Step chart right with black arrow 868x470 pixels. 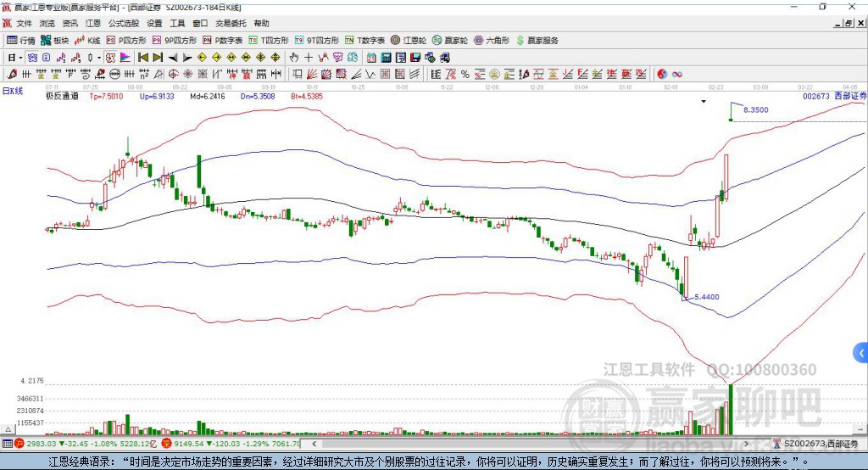pos(187,58)
